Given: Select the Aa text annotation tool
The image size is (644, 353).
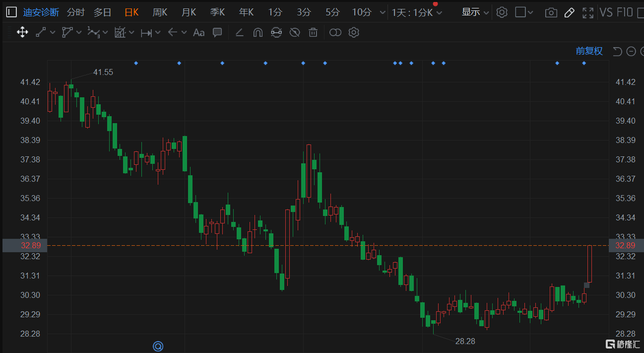Looking at the screenshot, I should [x=198, y=33].
